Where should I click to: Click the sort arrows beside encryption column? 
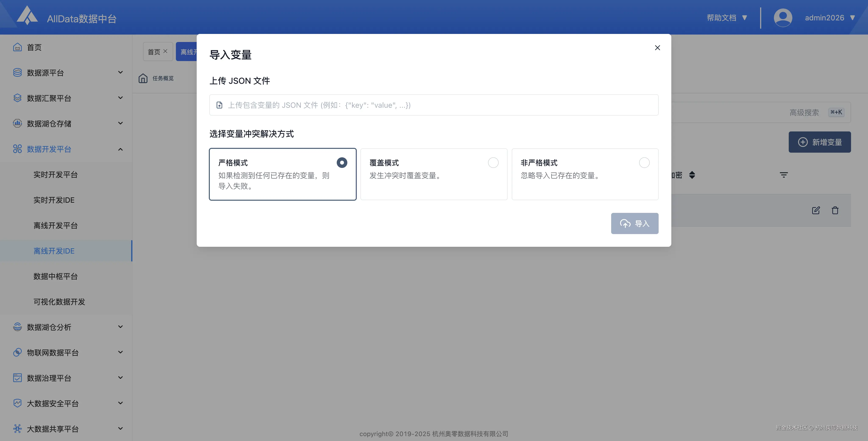click(x=692, y=175)
